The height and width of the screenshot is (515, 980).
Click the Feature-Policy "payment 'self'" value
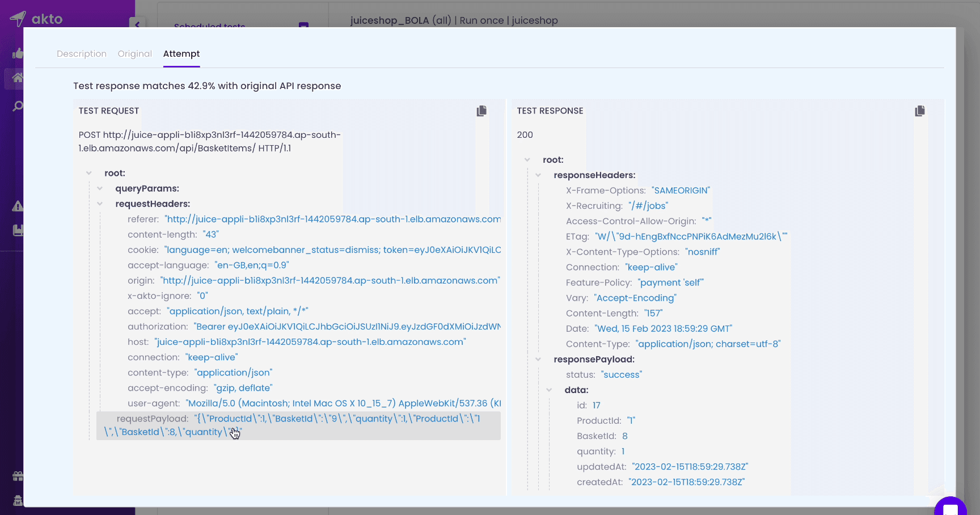(671, 282)
